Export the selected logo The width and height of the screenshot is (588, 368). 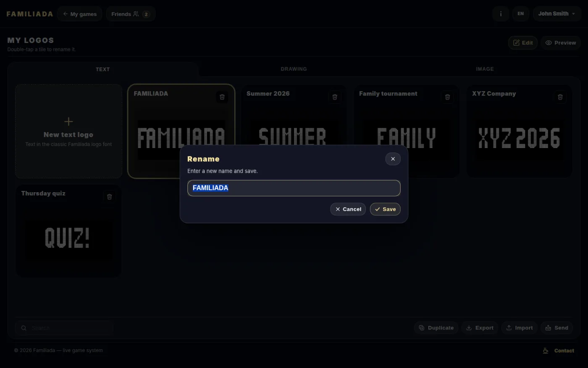(x=480, y=328)
